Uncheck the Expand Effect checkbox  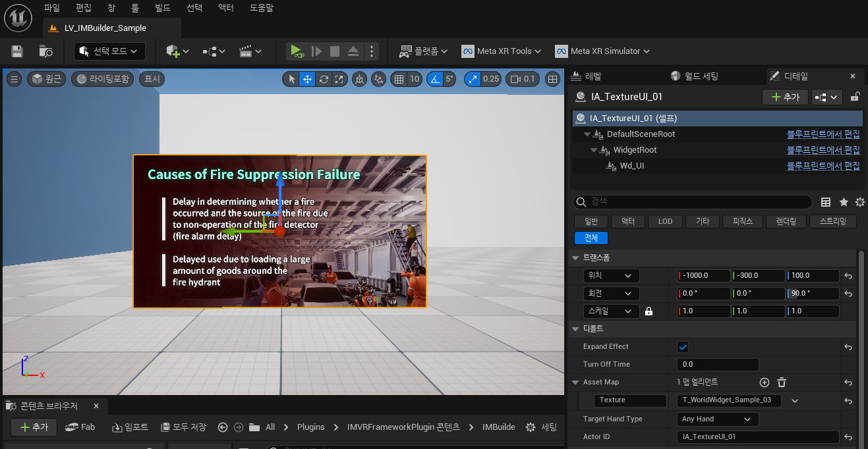[x=683, y=347]
